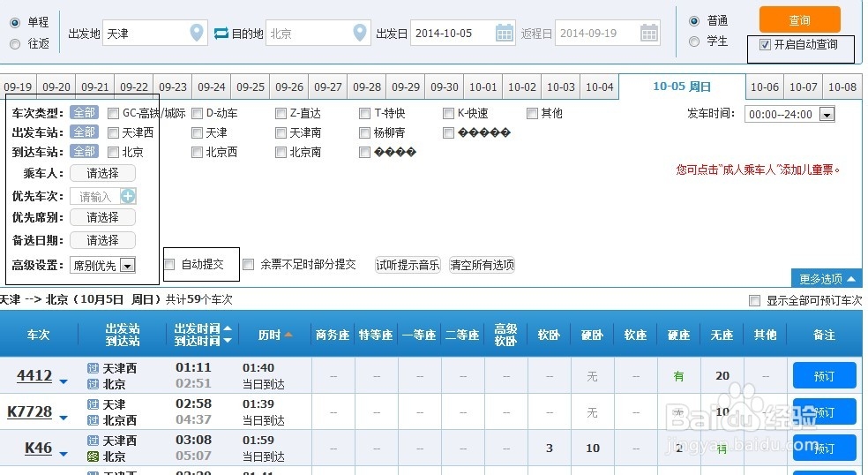Viewport: 868px width, 475px height.
Task: Open the return date calendar icon
Action: [x=648, y=33]
